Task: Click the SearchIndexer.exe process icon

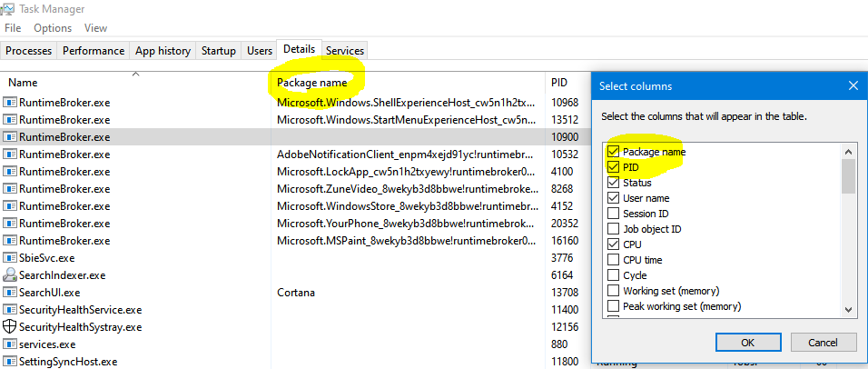Action: tap(10, 275)
